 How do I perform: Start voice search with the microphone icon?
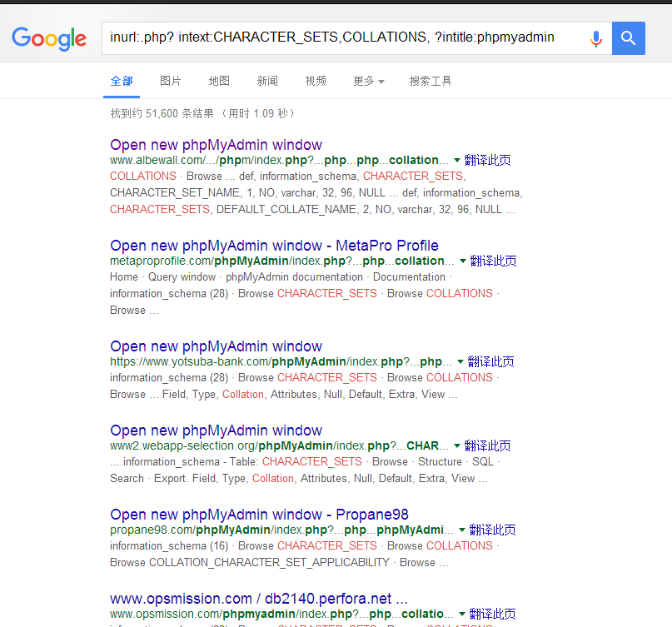pyautogui.click(x=595, y=38)
